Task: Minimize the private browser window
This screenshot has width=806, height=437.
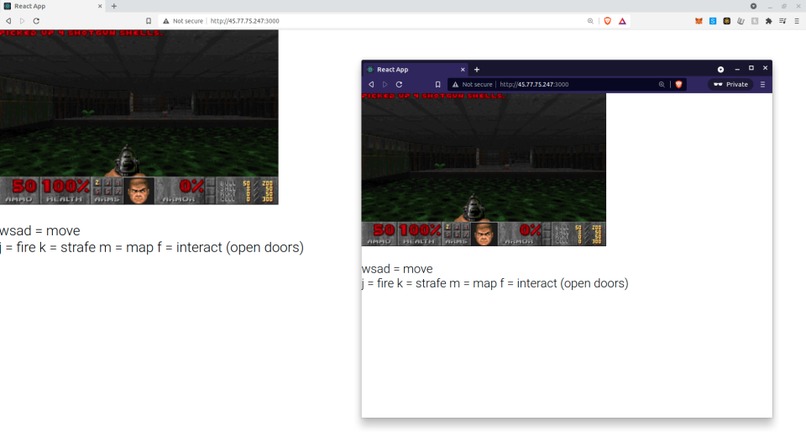Action: tap(737, 69)
